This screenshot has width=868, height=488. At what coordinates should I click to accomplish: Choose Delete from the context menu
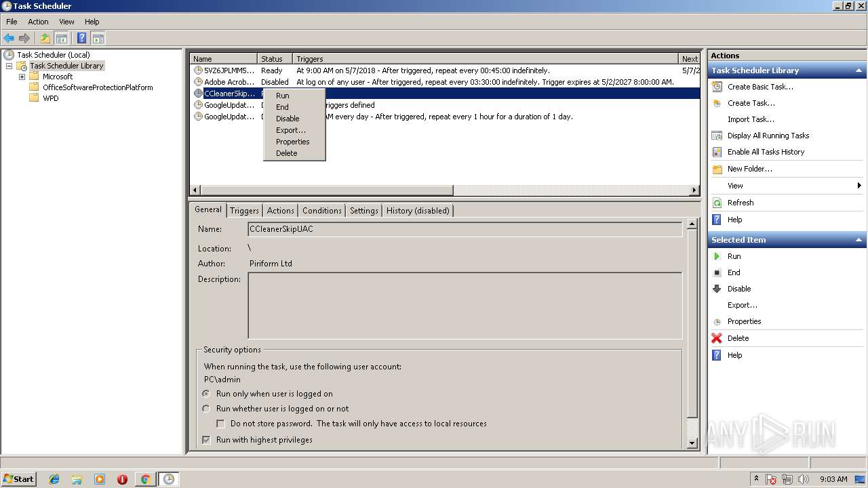pyautogui.click(x=294, y=153)
